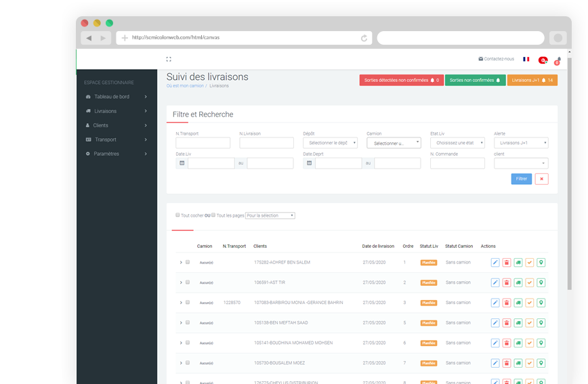Image resolution: width=588 pixels, height=384 pixels.
Task: Click the green truck icon for BARBIROU MONIA
Action: click(518, 303)
